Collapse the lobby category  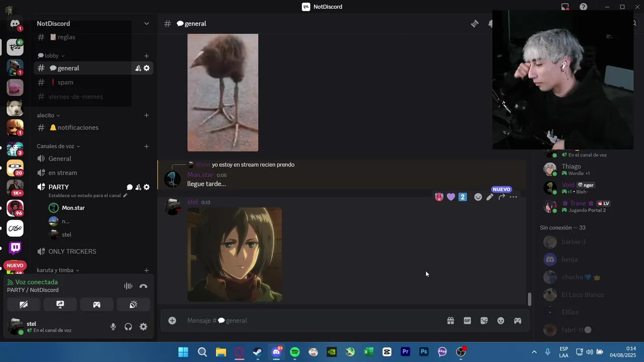[51, 56]
